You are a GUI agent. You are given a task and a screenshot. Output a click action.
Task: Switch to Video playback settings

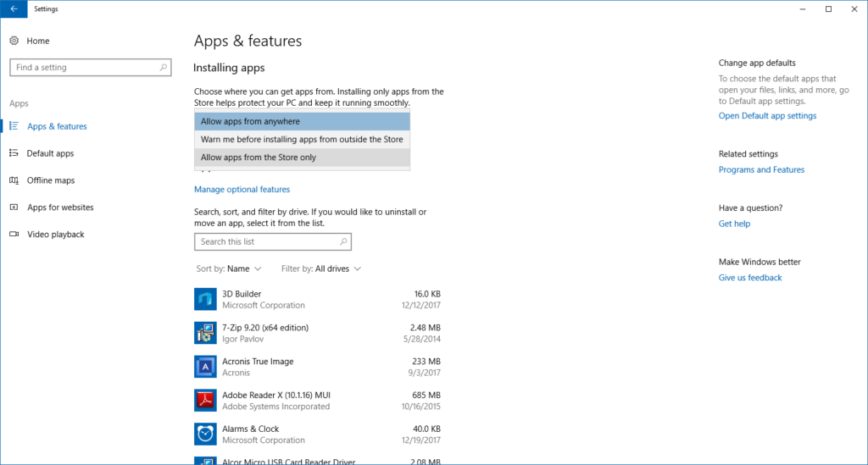(56, 235)
